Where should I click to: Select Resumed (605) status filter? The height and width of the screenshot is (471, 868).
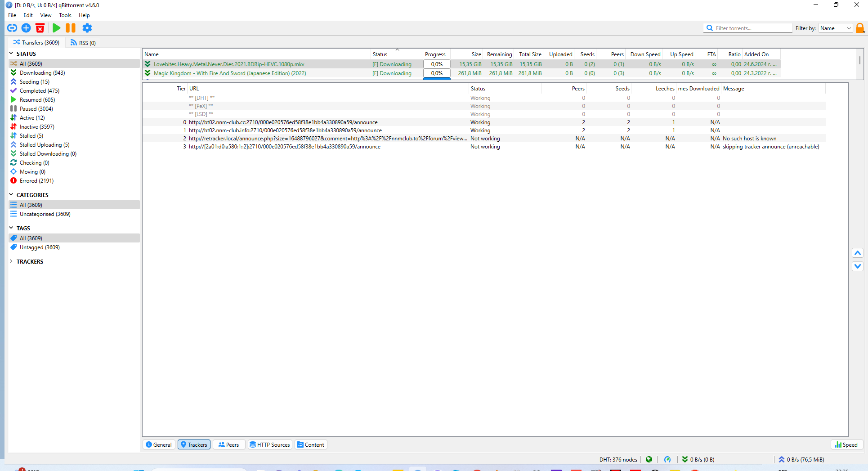tap(74, 100)
